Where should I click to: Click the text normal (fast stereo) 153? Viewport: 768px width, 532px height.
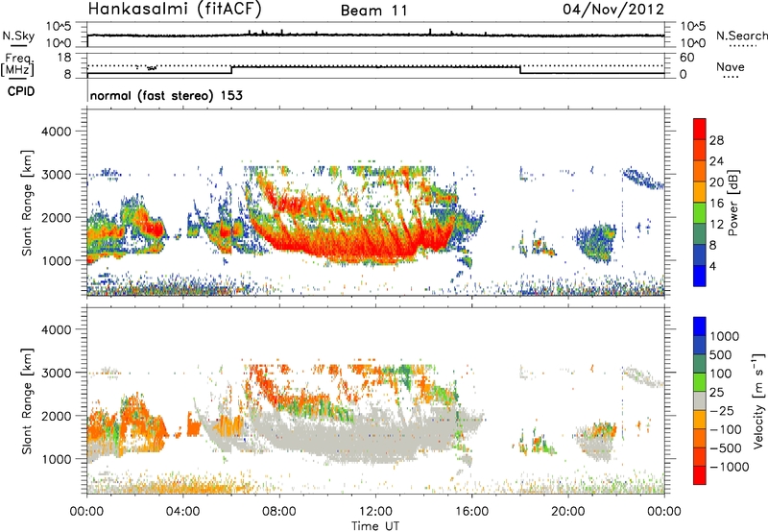tap(166, 95)
